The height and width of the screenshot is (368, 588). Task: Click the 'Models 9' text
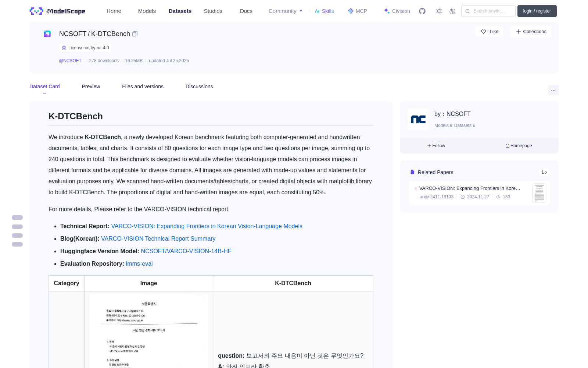(x=443, y=125)
